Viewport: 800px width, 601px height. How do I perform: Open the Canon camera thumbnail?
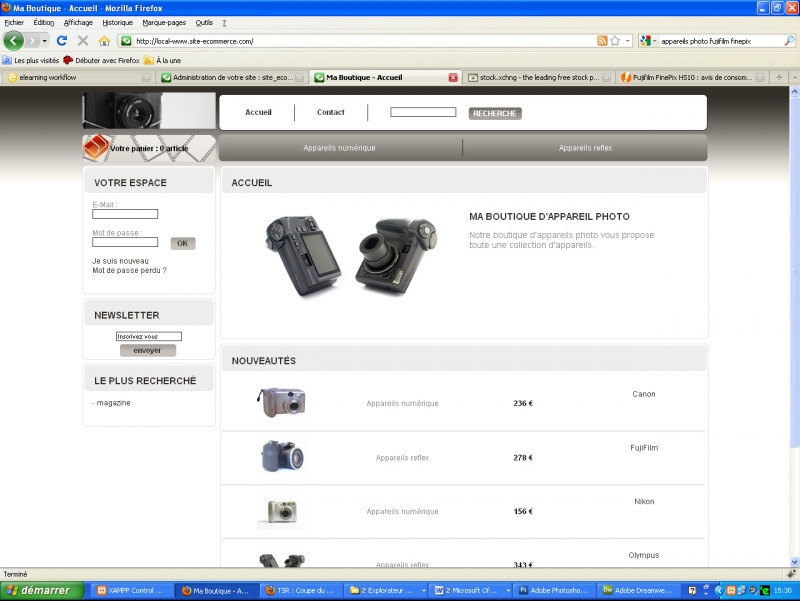(282, 403)
